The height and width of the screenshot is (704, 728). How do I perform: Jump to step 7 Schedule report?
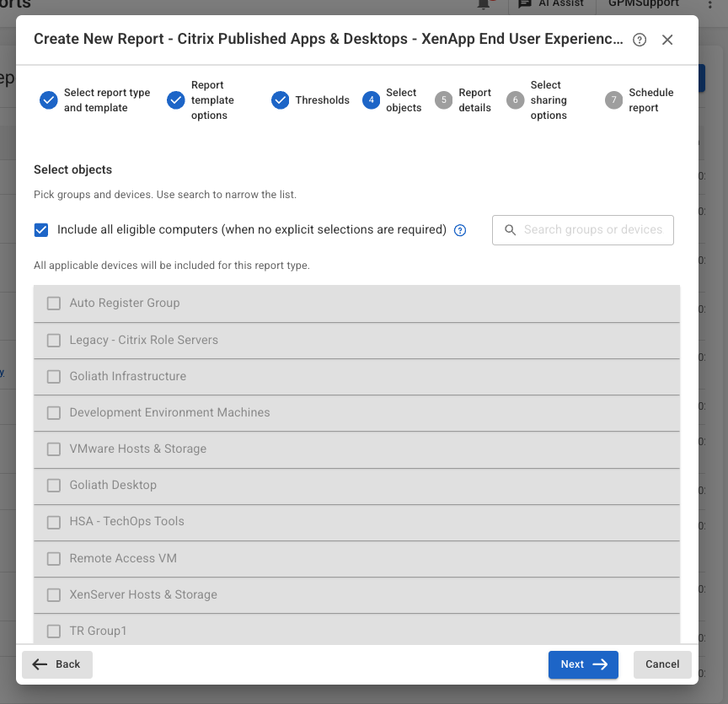pos(640,99)
